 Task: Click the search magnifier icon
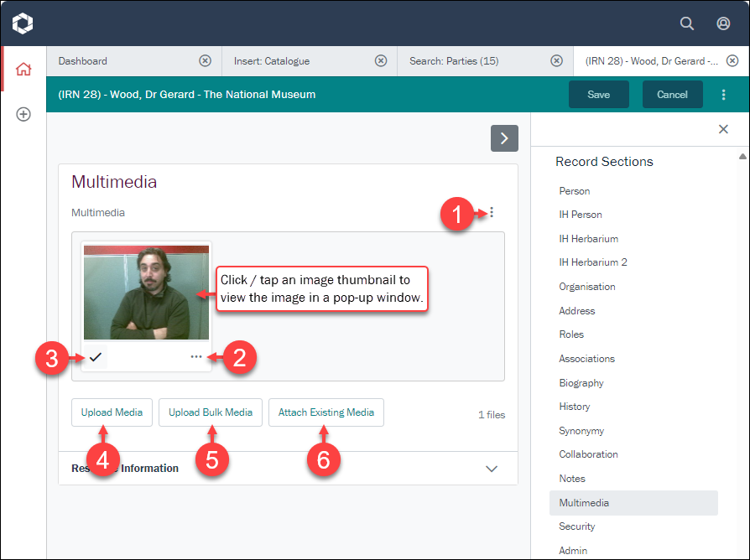click(x=686, y=23)
